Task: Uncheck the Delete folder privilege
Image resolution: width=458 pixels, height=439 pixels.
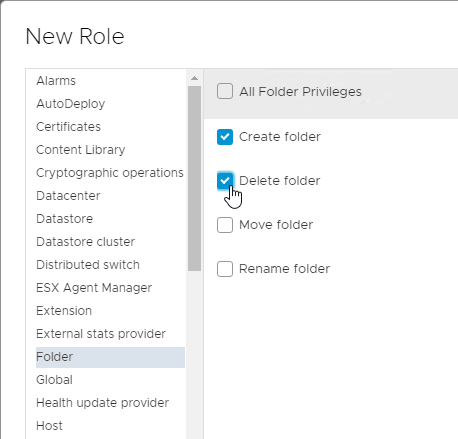Action: coord(225,181)
